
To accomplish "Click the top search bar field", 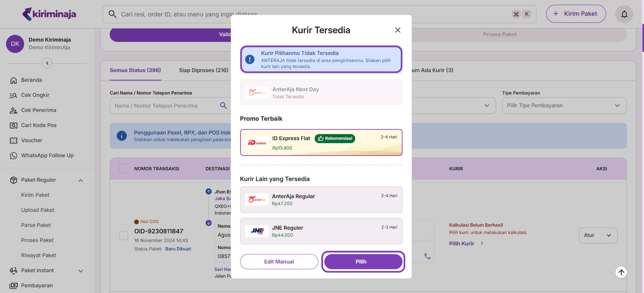I will (x=302, y=14).
